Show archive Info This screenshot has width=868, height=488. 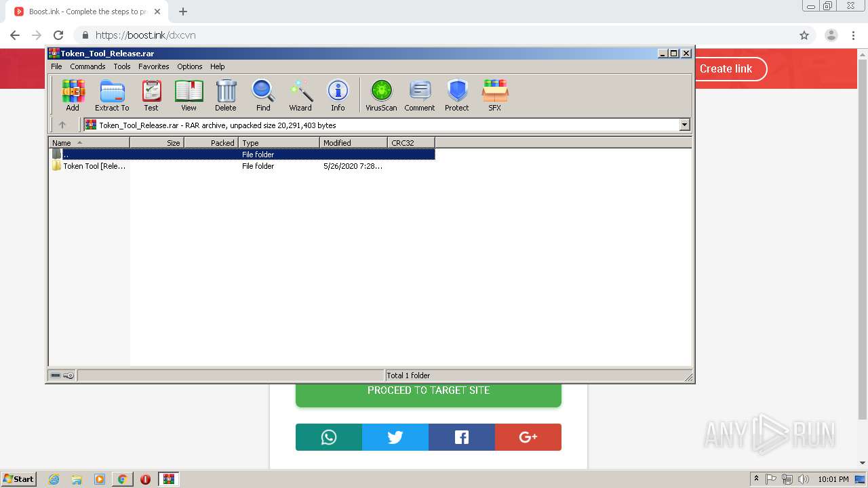[x=338, y=95]
